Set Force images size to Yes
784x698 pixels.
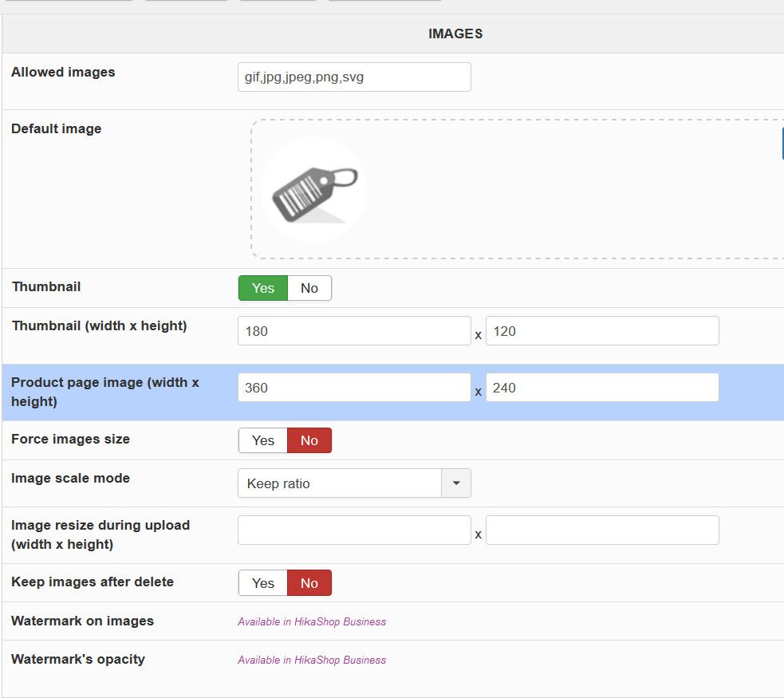click(262, 440)
